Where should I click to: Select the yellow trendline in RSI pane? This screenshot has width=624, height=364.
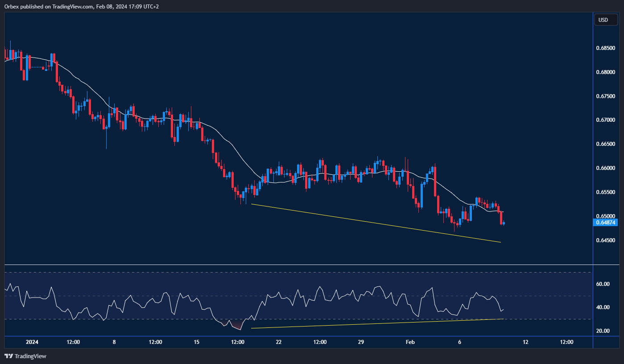(x=377, y=323)
